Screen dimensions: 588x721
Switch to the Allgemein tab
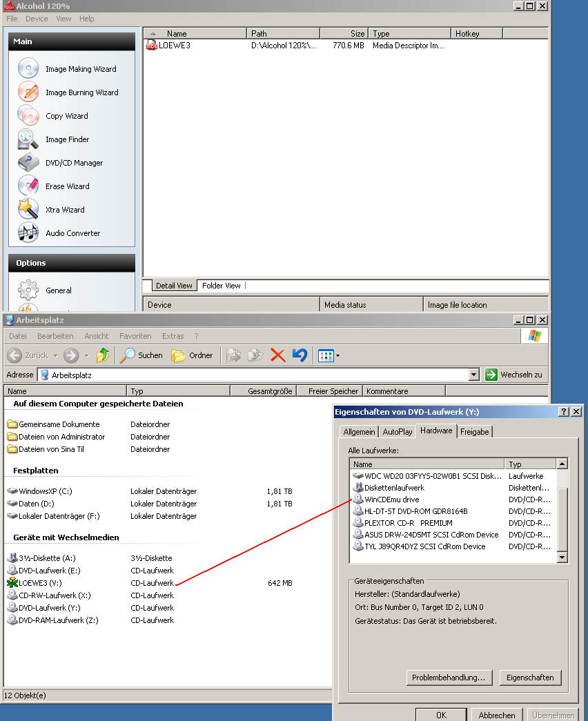click(359, 432)
